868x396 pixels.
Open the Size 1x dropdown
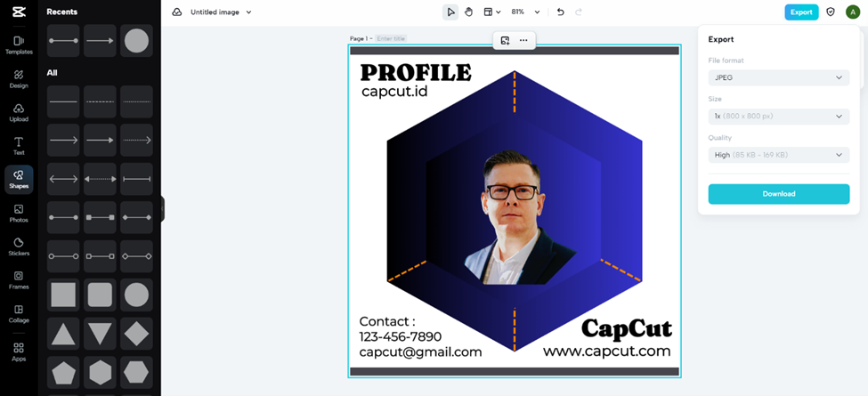coord(778,117)
